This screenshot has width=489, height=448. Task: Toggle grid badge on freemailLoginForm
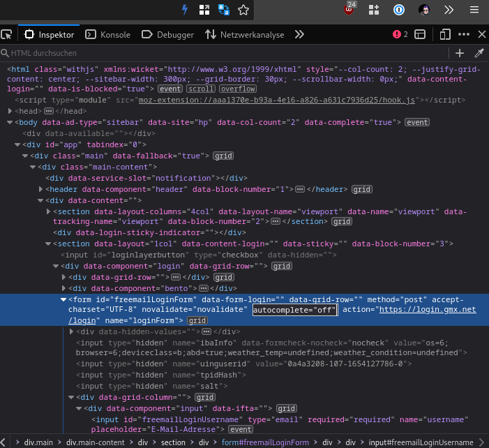tap(197, 320)
